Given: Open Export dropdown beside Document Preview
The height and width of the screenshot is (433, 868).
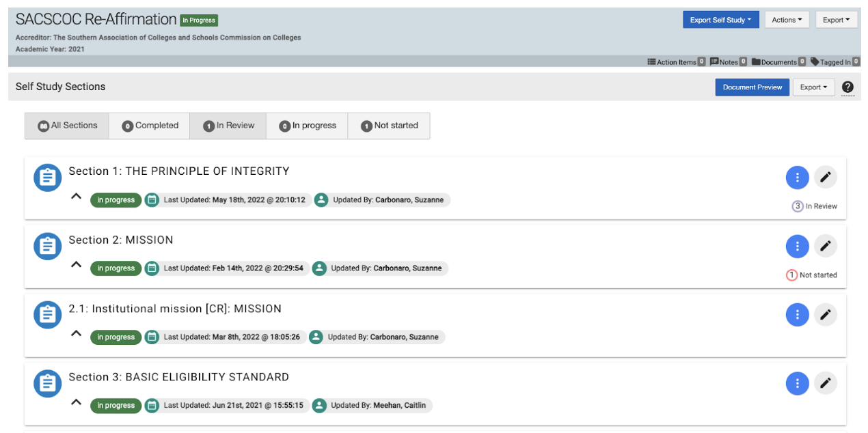Looking at the screenshot, I should 813,87.
